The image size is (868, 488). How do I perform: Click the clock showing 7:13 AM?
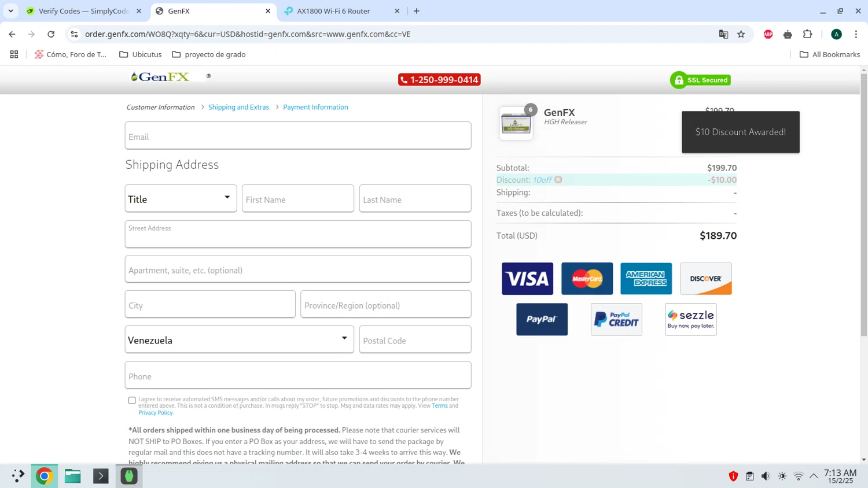(x=840, y=476)
